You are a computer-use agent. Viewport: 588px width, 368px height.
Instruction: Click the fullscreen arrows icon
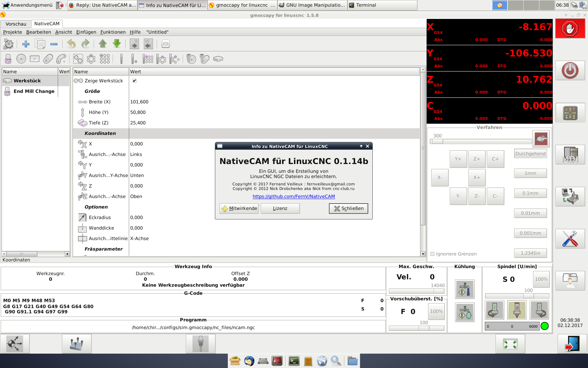click(x=510, y=344)
